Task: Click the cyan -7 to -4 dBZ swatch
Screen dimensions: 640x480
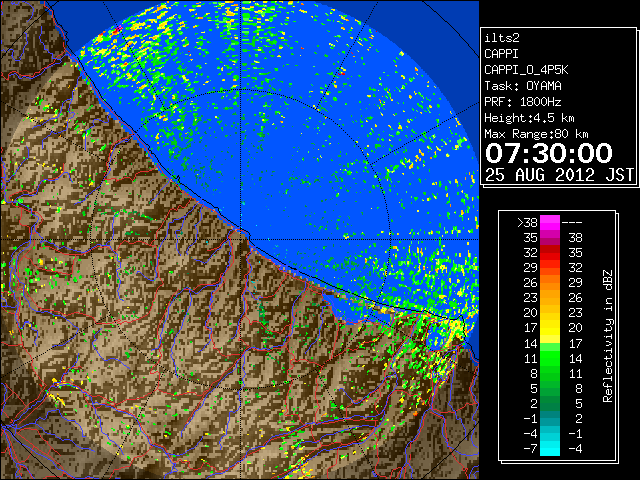Action: click(550, 448)
